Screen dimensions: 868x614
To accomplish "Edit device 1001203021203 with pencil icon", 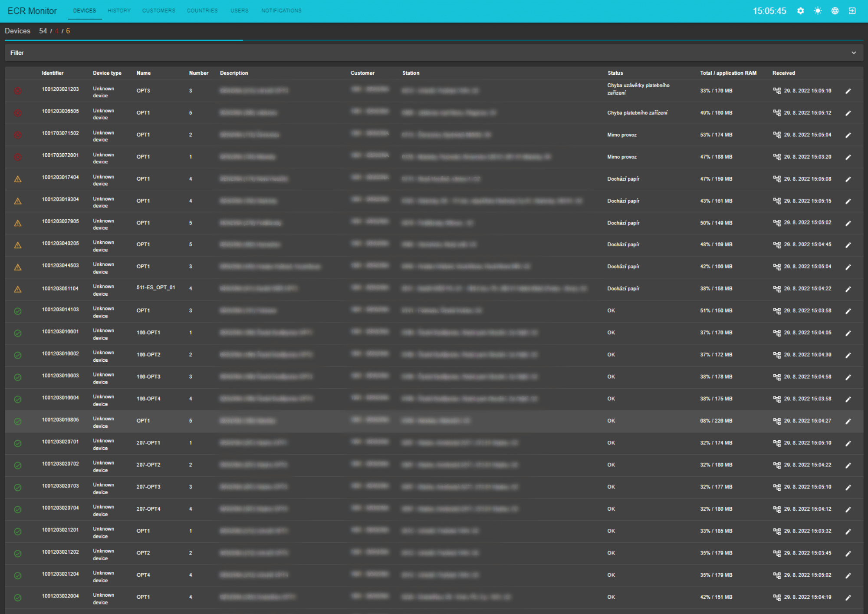I will pyautogui.click(x=848, y=91).
